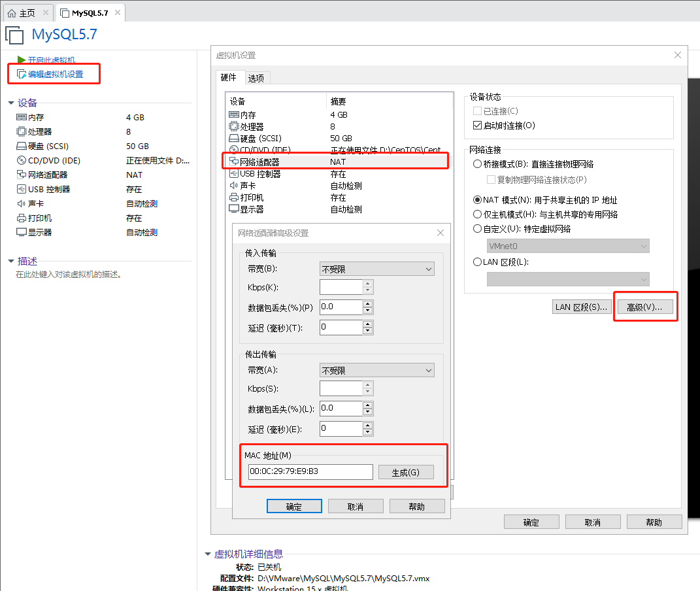Click the printer icon in left 设备 list
The width and height of the screenshot is (700, 591).
[x=21, y=218]
